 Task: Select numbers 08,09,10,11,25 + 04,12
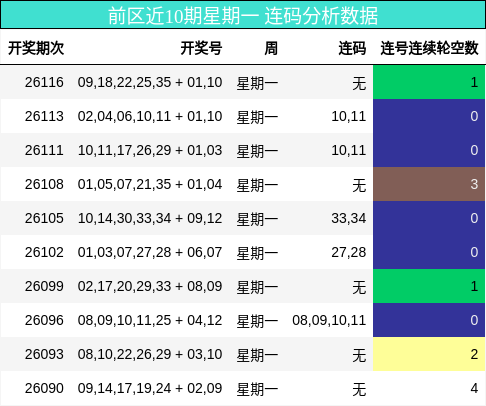point(150,320)
